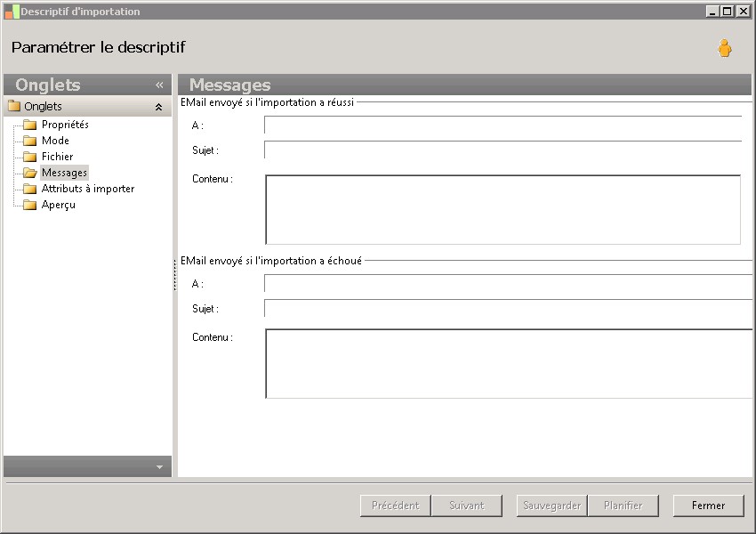The height and width of the screenshot is (534, 756).
Task: Collapse the Onglets group with double chevron
Action: coord(158,107)
